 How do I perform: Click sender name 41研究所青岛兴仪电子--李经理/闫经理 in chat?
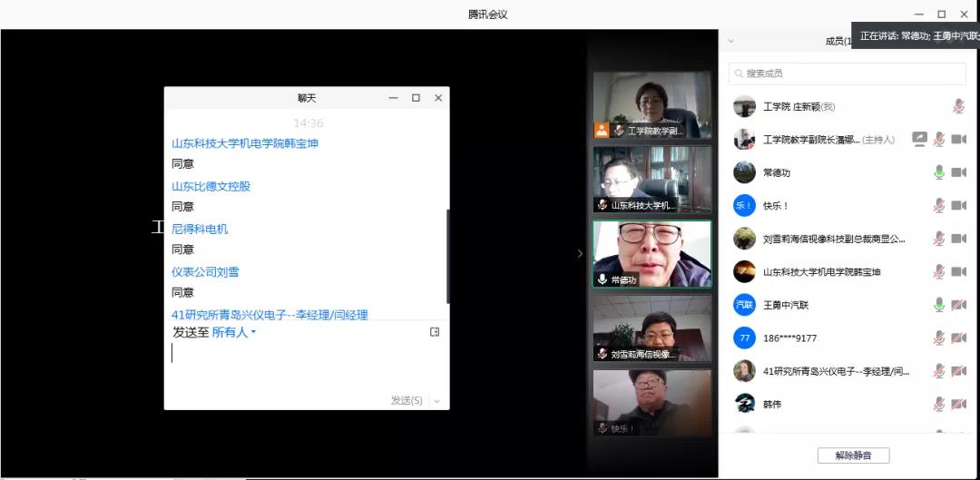click(270, 314)
